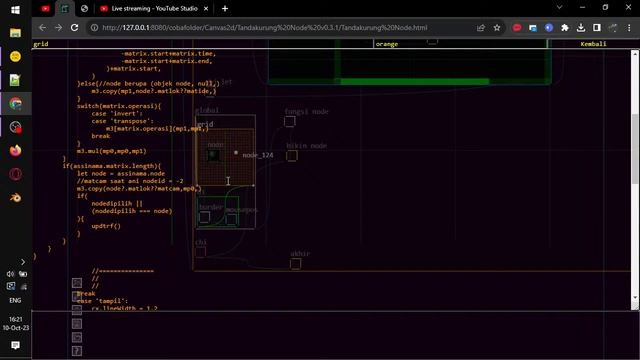Click the topmost small square tool icon

point(77,283)
